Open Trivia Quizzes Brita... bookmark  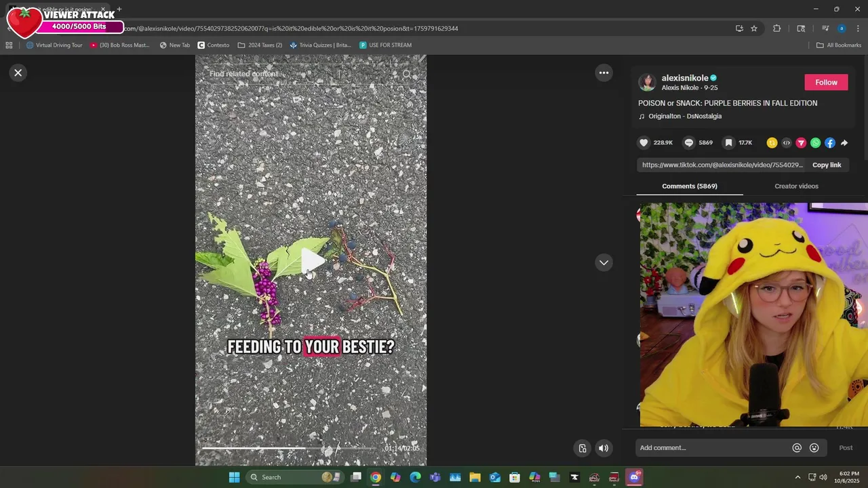(320, 45)
